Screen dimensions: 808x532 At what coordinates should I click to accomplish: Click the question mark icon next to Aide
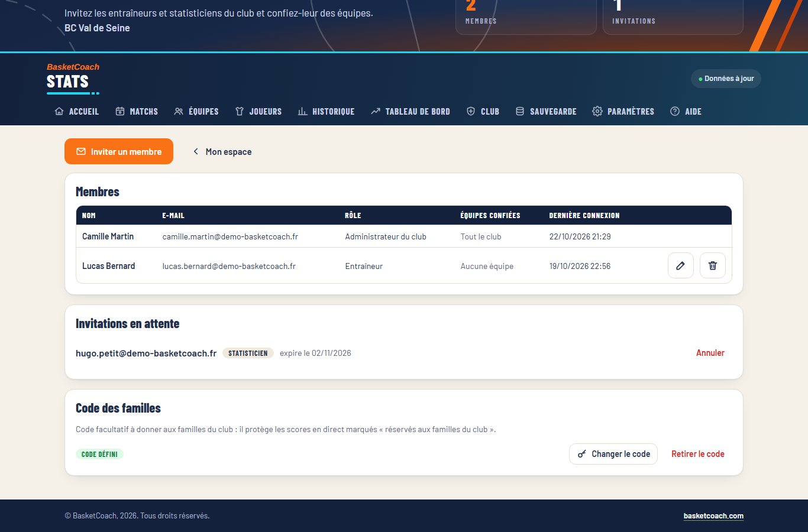[675, 111]
